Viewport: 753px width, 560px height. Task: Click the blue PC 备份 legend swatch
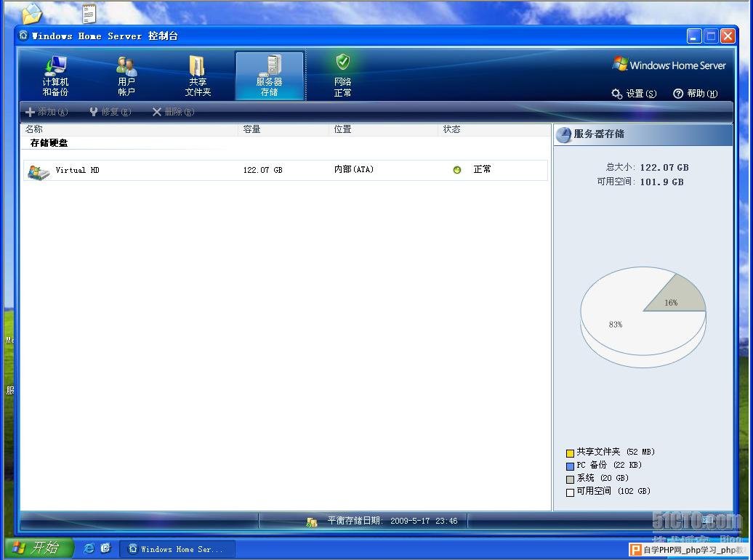click(x=570, y=466)
